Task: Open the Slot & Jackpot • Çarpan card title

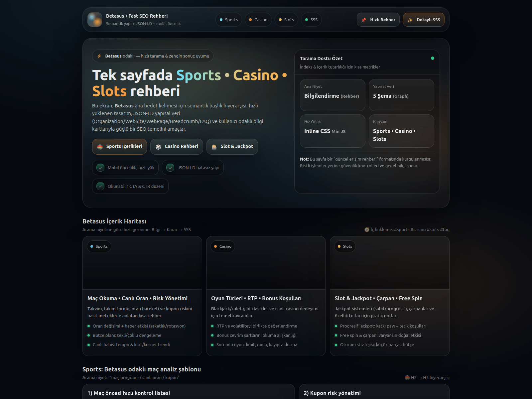Action: click(379, 298)
